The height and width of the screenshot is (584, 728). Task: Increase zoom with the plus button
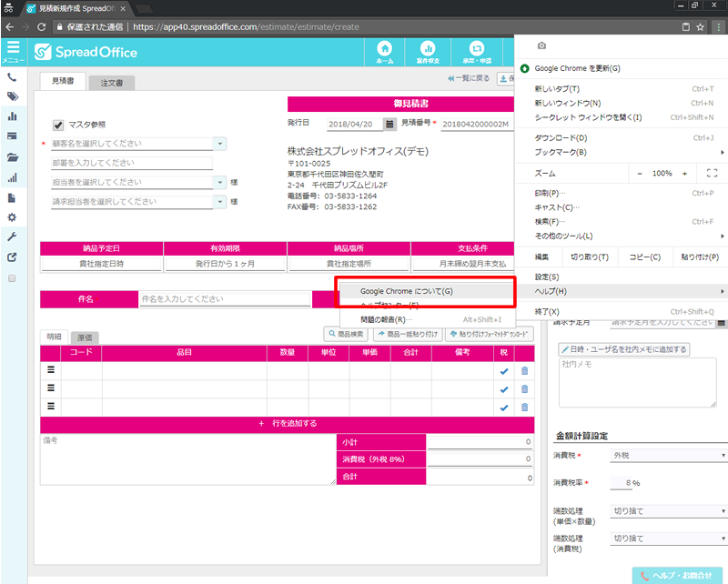pyautogui.click(x=685, y=173)
